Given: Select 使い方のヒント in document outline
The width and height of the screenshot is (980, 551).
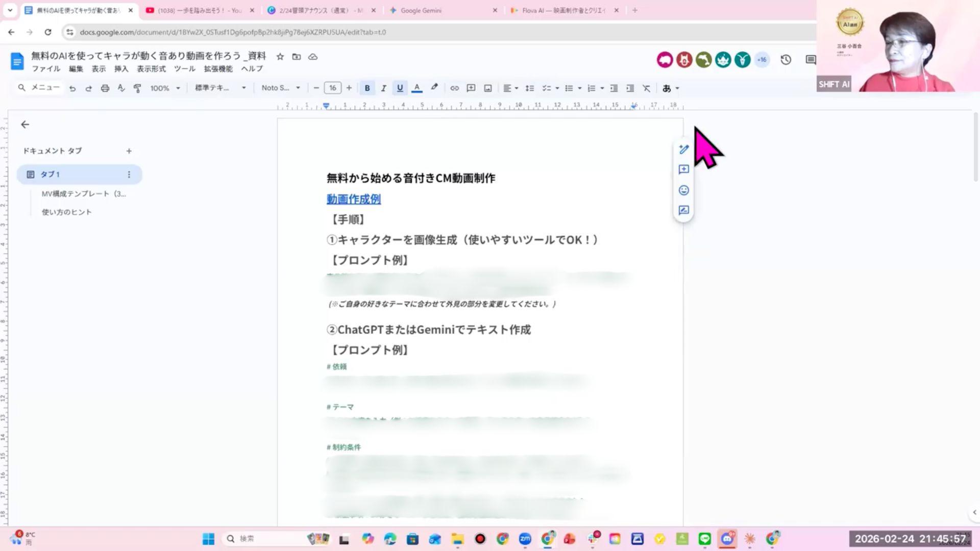Looking at the screenshot, I should (x=67, y=212).
